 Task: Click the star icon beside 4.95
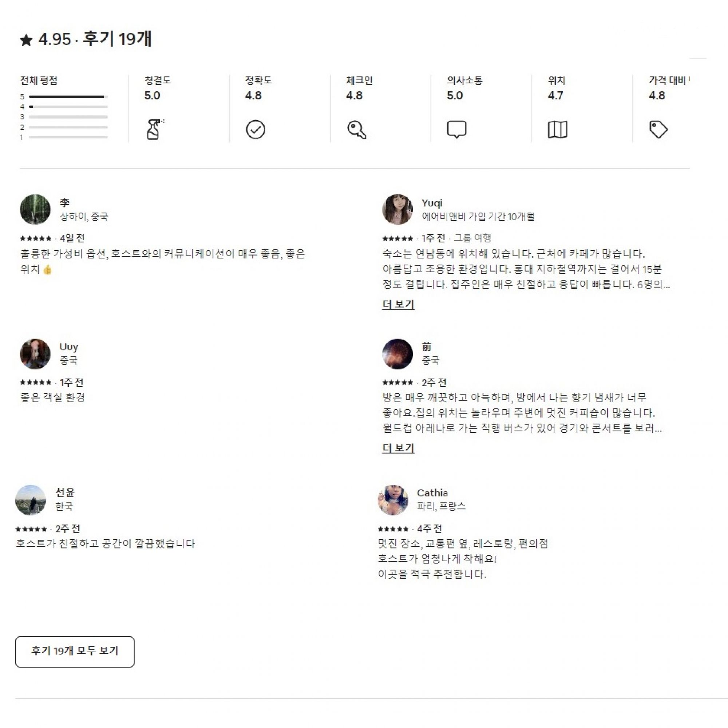(x=26, y=40)
